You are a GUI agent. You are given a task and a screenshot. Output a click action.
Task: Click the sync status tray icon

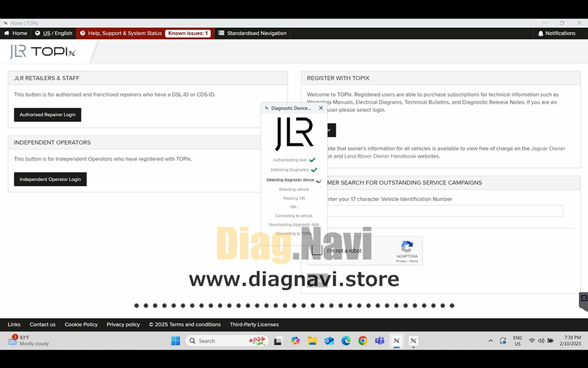[x=503, y=340]
